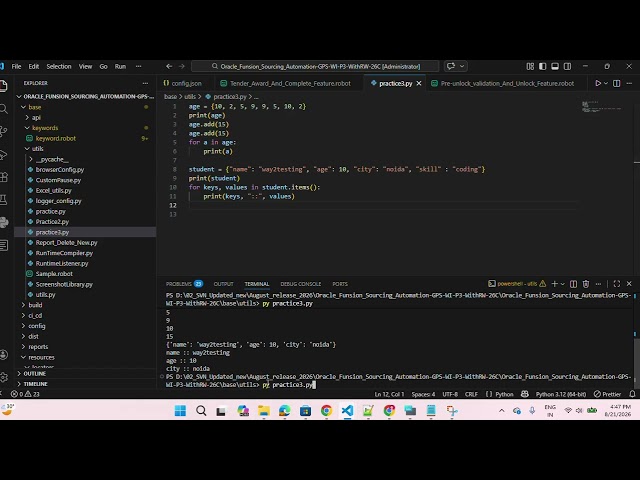The width and height of the screenshot is (640, 480).
Task: Split the editor to the right
Action: coord(617,83)
